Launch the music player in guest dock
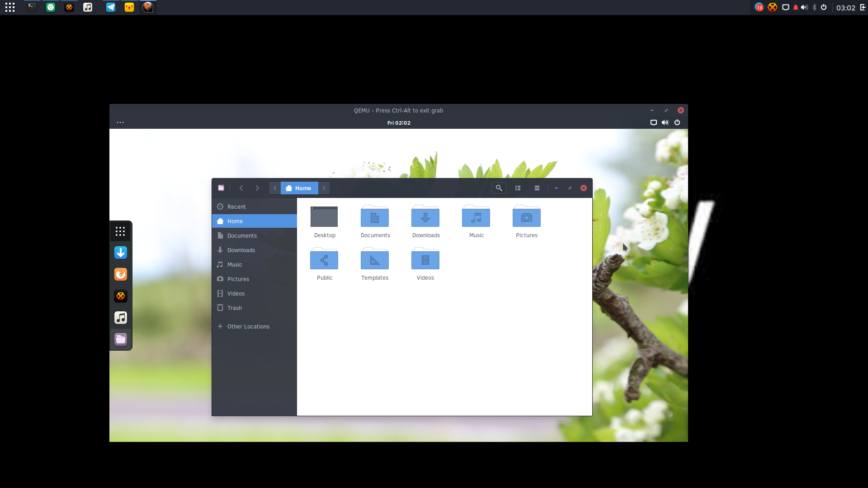Viewport: 868px width, 488px height. (121, 318)
